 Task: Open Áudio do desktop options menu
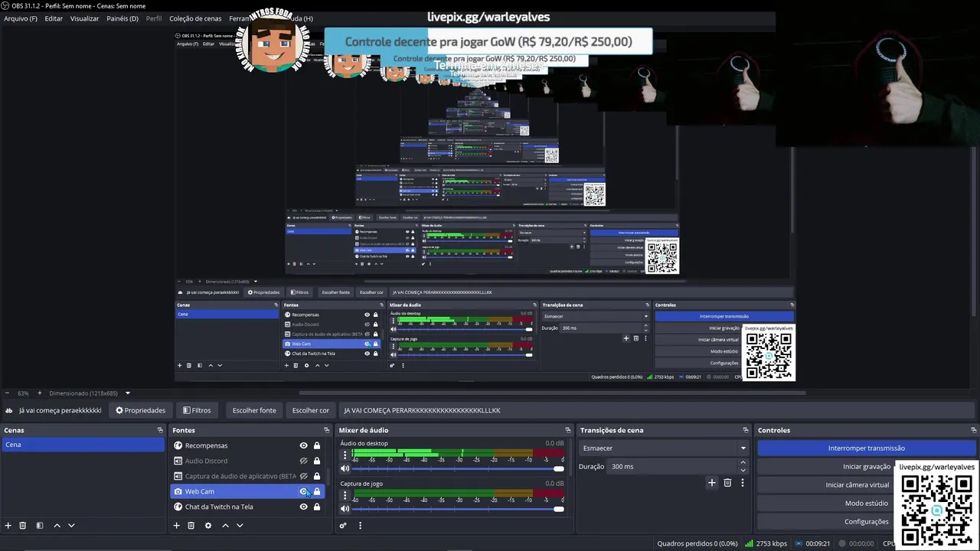(x=345, y=455)
